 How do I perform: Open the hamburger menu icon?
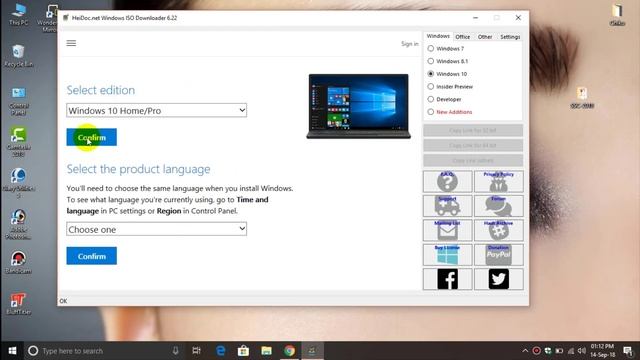[x=71, y=43]
